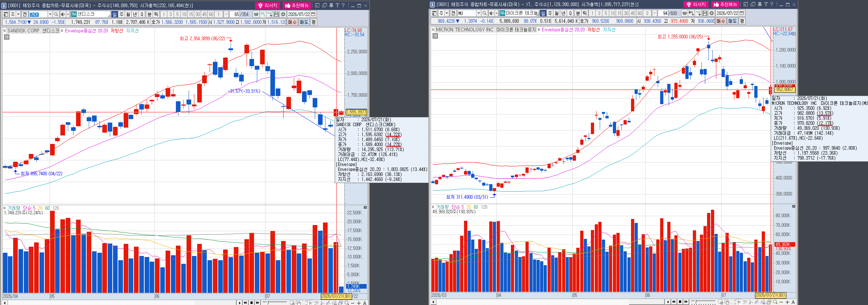Image resolution: width=868 pixels, height=305 pixels.
Task: Open chart settings gear in SanDisk toolbar
Action: point(283,14)
